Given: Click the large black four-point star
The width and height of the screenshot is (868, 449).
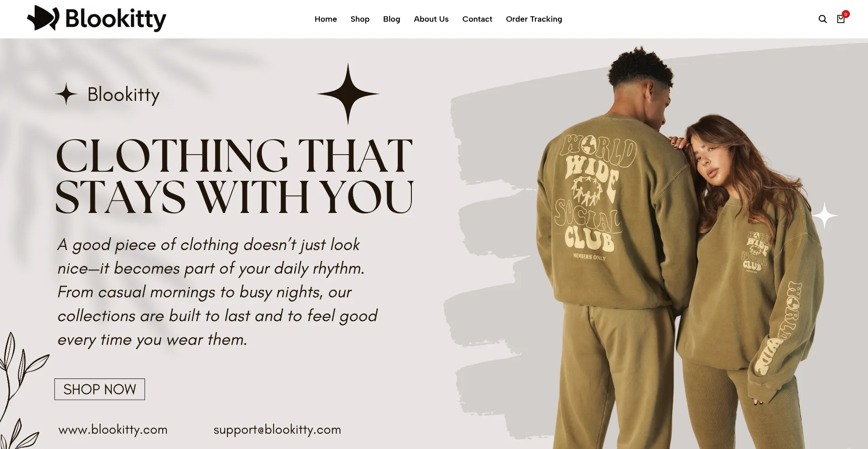Looking at the screenshot, I should pos(348,94).
